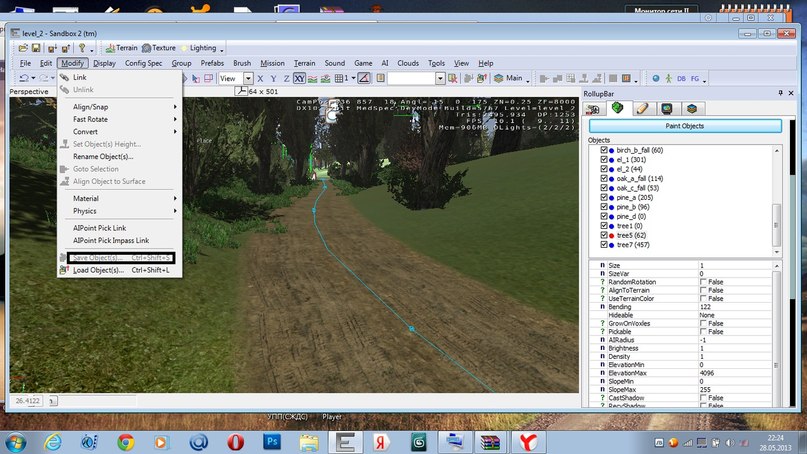Image resolution: width=807 pixels, height=454 pixels.
Task: Choose Load Object(s)... menu entry
Action: [x=119, y=270]
